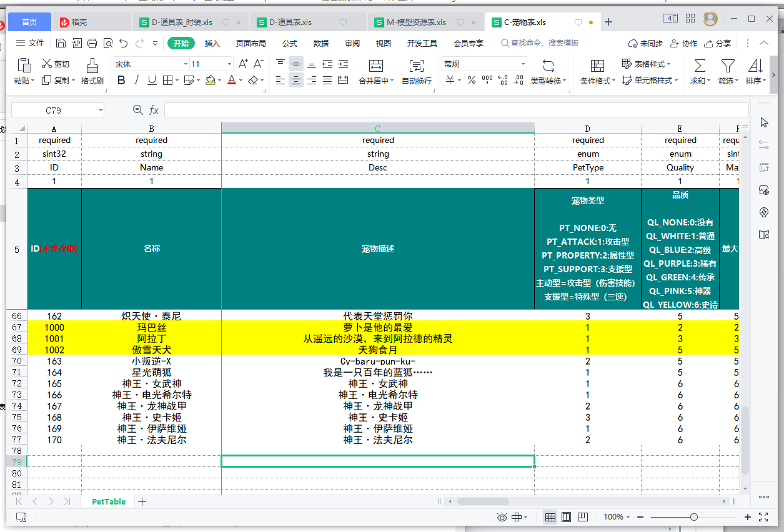Click the Cut (剪切) scissors button
The image size is (784, 532).
pos(56,64)
